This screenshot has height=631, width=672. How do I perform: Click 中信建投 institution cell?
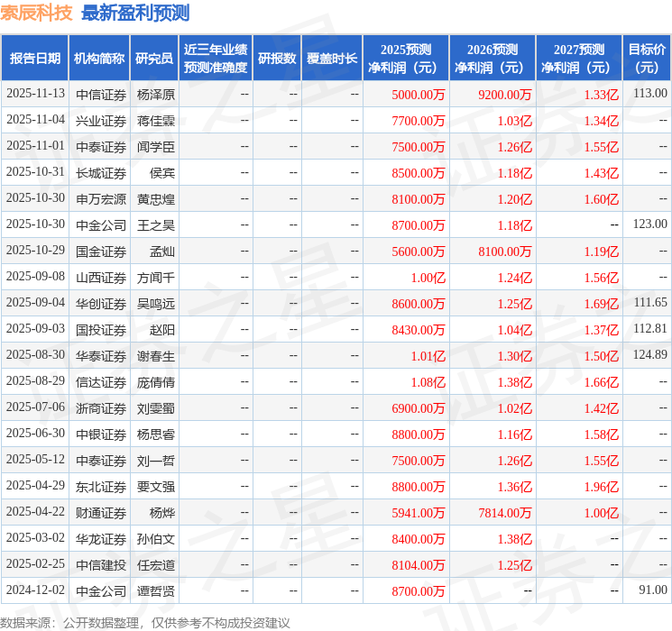[101, 565]
